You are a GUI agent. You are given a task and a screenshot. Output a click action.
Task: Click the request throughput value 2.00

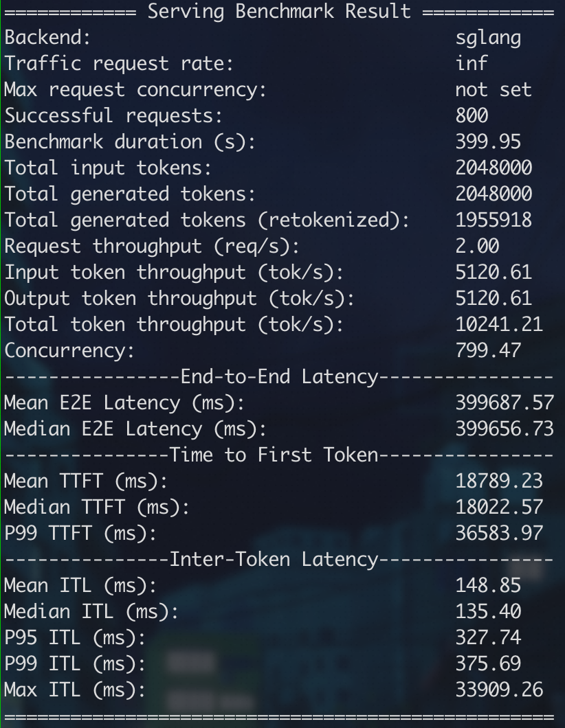(477, 247)
